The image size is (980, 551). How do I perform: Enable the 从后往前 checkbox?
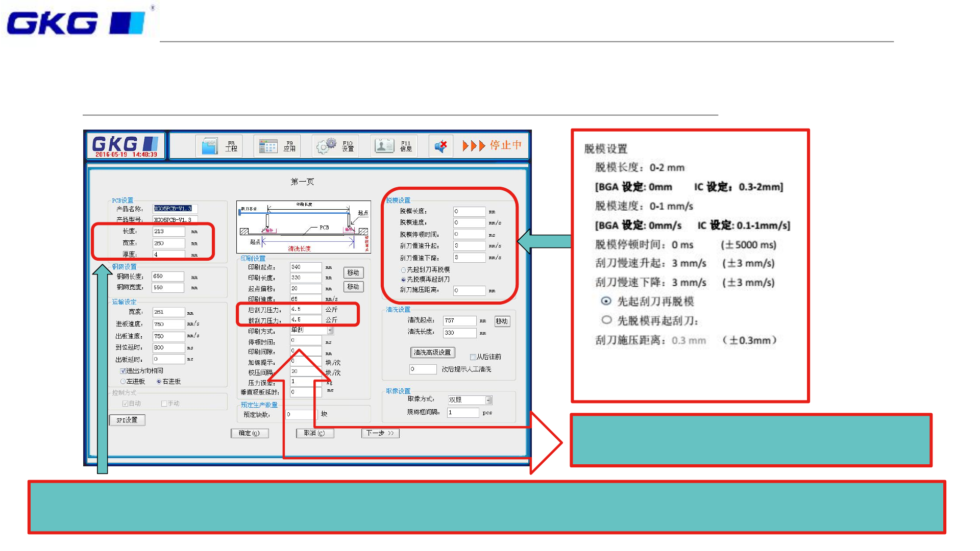pyautogui.click(x=473, y=357)
